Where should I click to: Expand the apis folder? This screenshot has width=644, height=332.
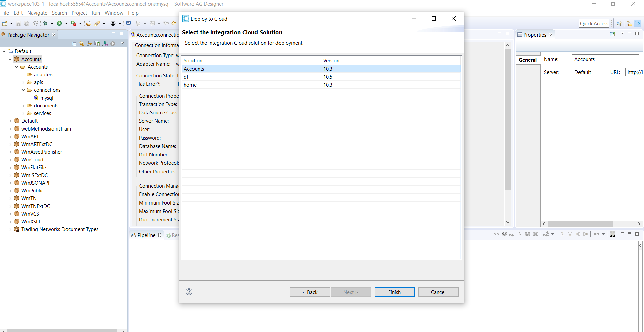[x=23, y=82]
